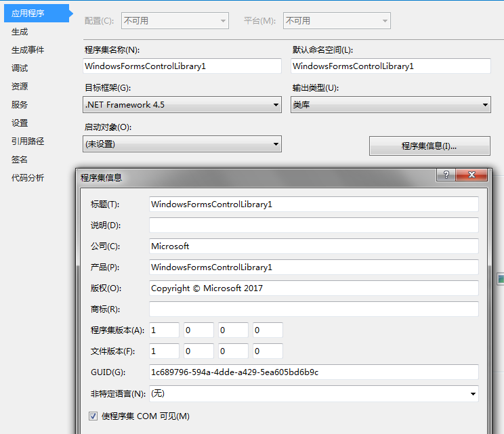Toggle 使程序集 COM 可见 checkbox
Screen dimensions: 504x434
93,416
